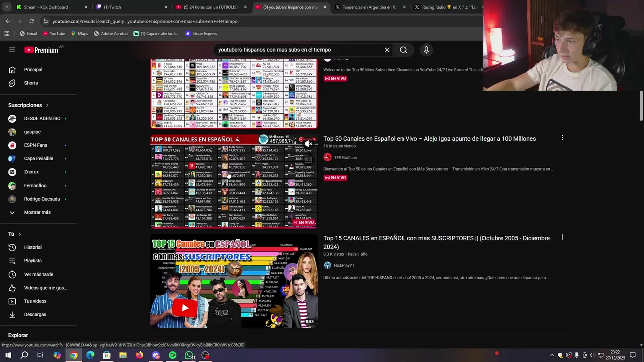Expand the Tú section header

(x=15, y=234)
